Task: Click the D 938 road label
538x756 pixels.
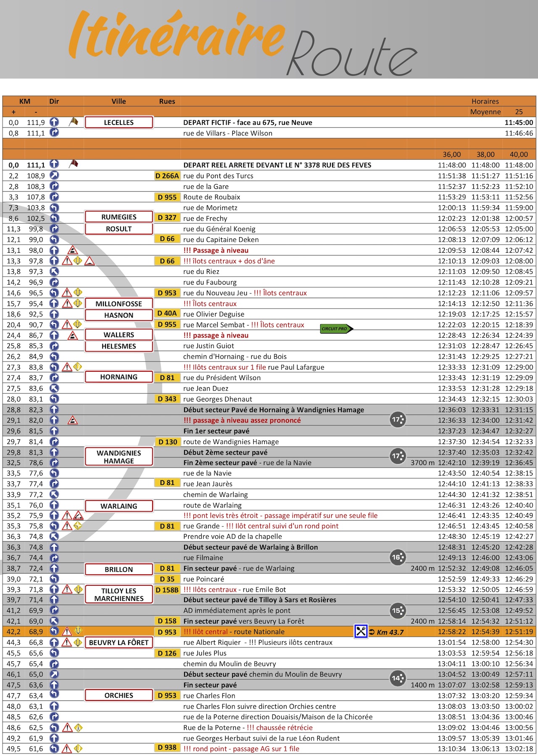Action: (x=167, y=747)
